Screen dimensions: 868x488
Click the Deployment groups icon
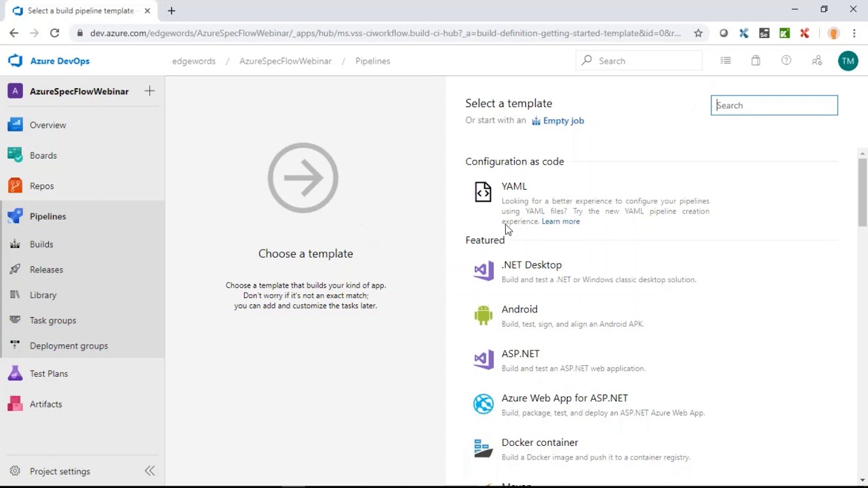(15, 346)
